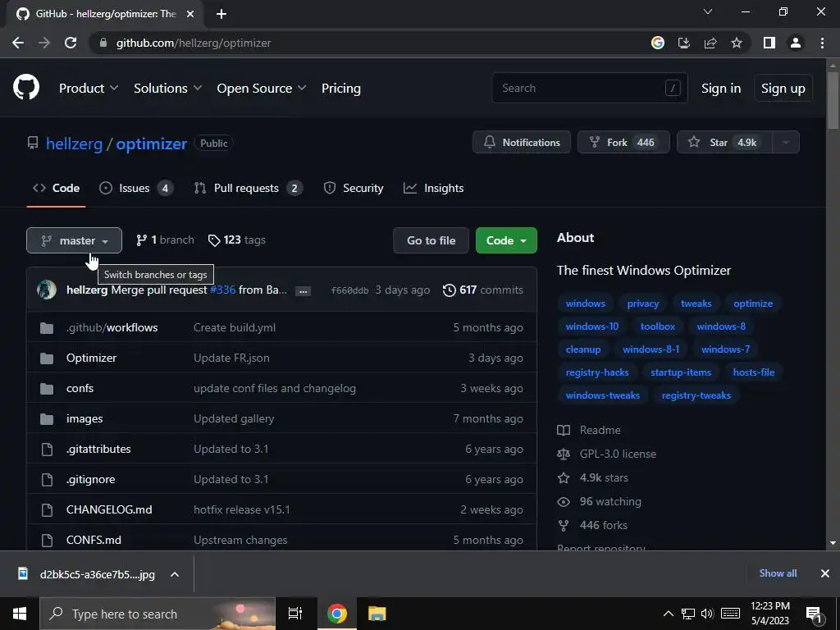
Task: Click the slash shortcut icon in search box
Action: pos(673,88)
